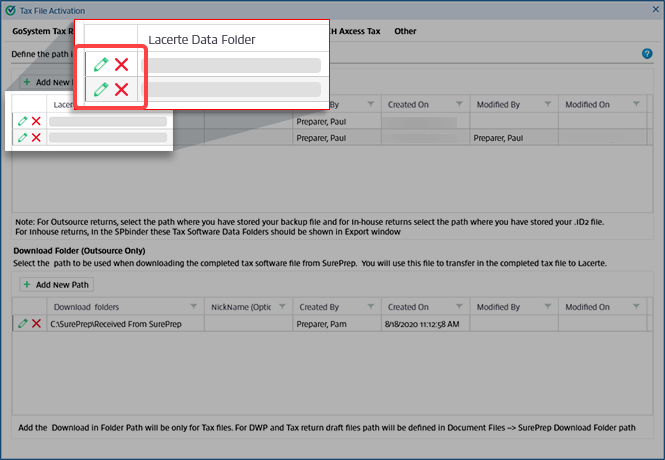Open Modified On filter in Lacerte folder grid
Viewport: 665px width, 460px height.
[x=636, y=104]
